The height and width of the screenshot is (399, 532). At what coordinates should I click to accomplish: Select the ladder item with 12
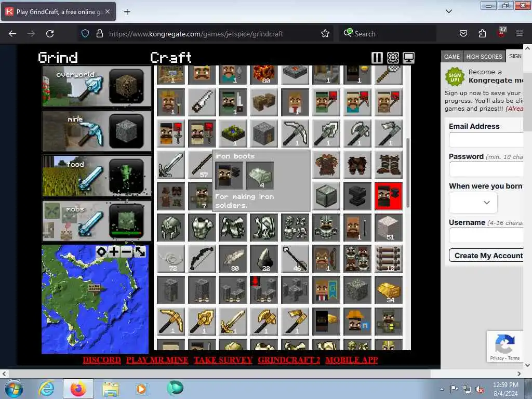tap(389, 259)
